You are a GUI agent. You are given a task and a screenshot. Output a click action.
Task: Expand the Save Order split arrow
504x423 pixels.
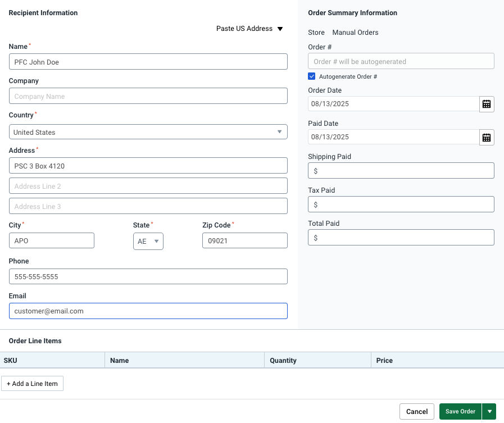(489, 412)
